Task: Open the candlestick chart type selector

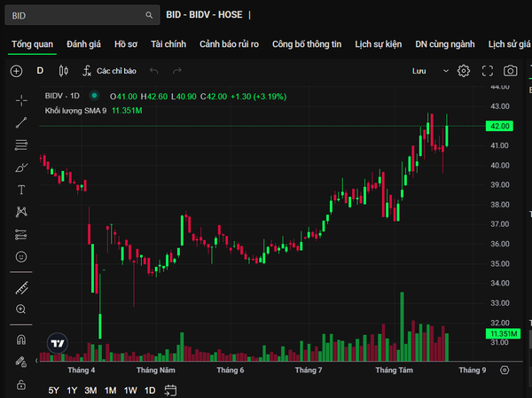Action: tap(64, 71)
